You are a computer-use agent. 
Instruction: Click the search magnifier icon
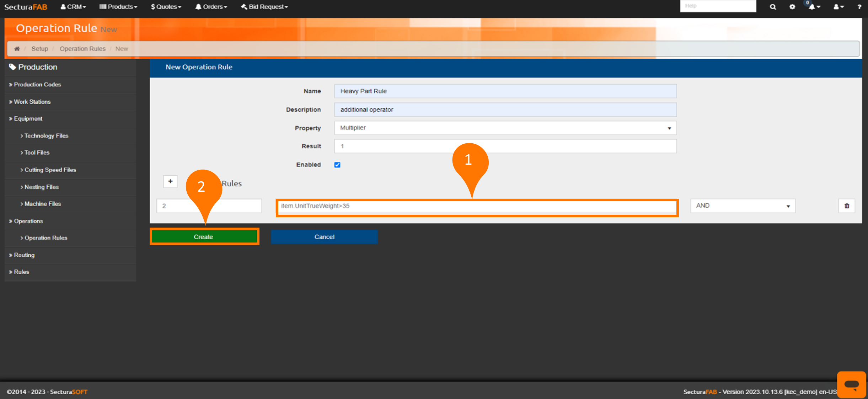coord(773,7)
